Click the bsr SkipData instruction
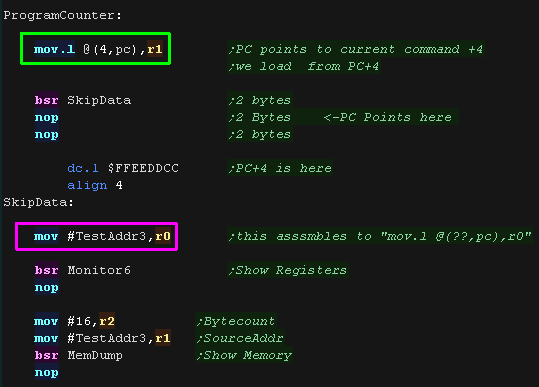 pos(82,100)
